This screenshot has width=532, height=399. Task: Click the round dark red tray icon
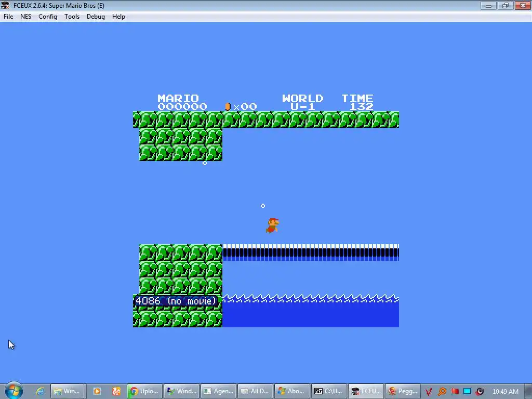(x=480, y=392)
